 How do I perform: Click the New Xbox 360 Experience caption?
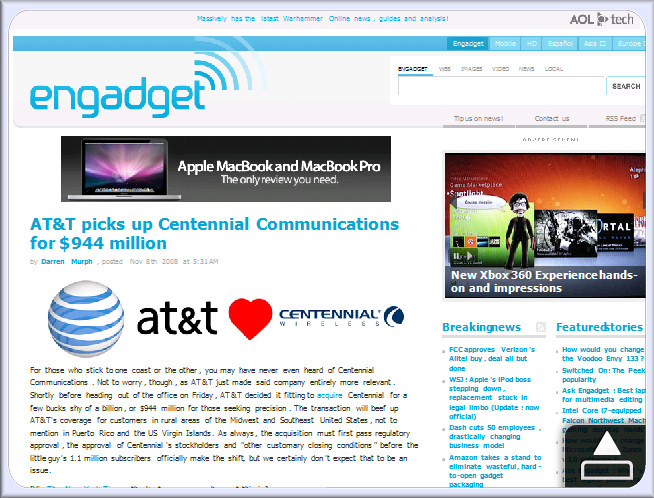[544, 282]
